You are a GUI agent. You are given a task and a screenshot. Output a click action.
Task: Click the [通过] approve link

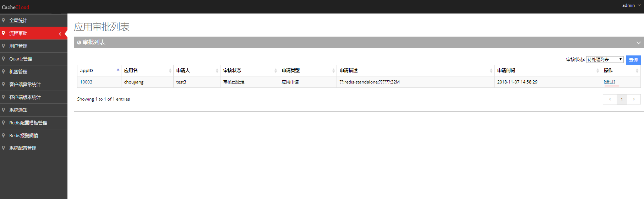tap(609, 82)
